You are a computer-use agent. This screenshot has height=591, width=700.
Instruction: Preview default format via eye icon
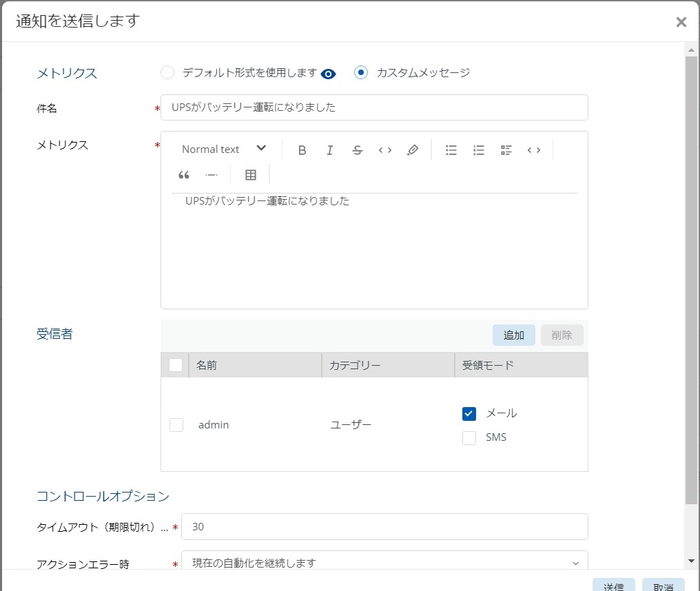pyautogui.click(x=329, y=74)
